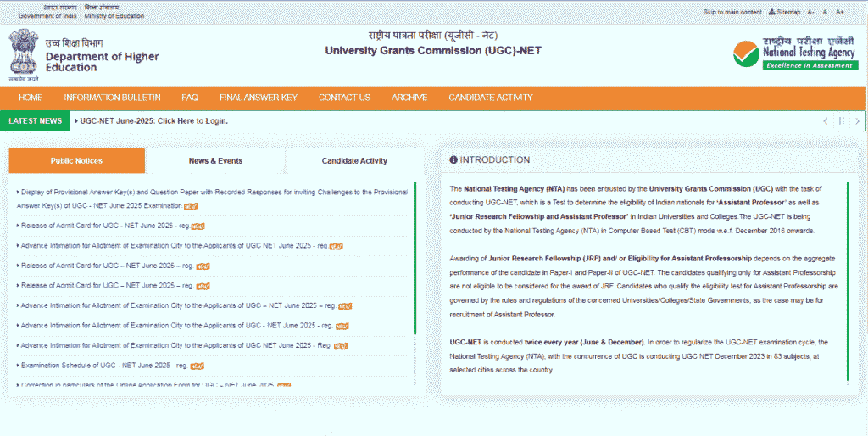
Task: Open Display of Provisional Answer Key(s) notice
Action: tap(212, 198)
